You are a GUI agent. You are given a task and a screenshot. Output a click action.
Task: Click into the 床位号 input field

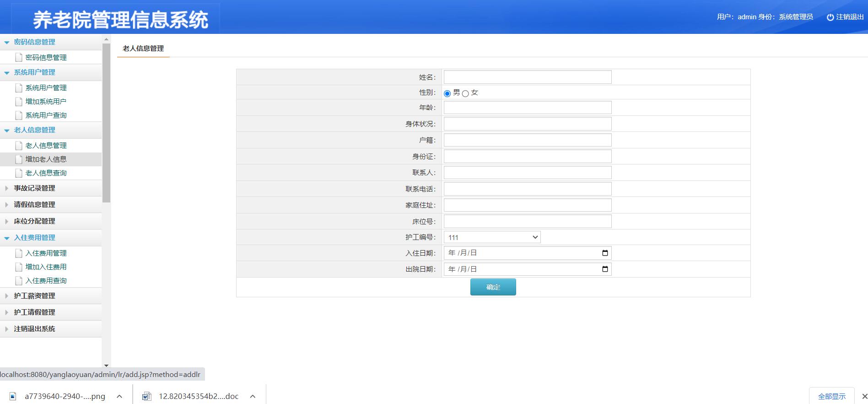coord(528,221)
